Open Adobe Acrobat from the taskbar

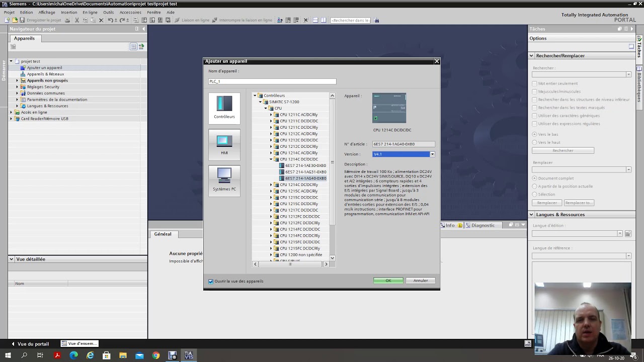57,355
